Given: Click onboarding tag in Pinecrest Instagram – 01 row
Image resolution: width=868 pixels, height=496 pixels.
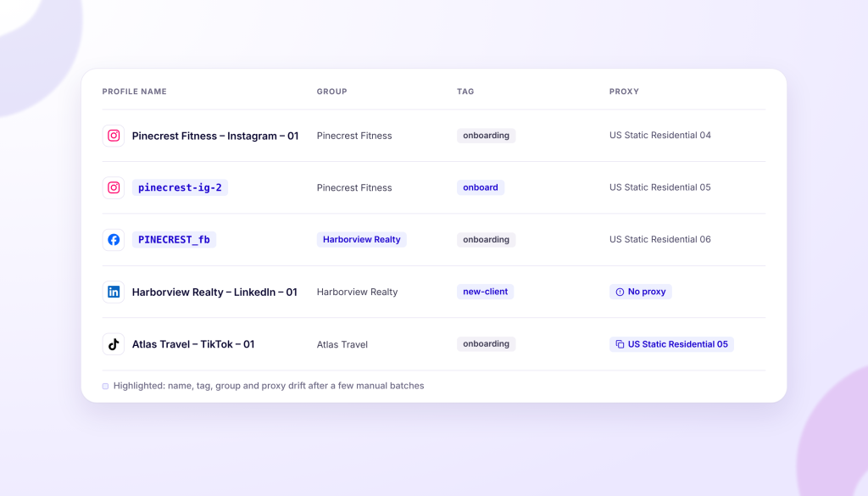Looking at the screenshot, I should click(486, 136).
